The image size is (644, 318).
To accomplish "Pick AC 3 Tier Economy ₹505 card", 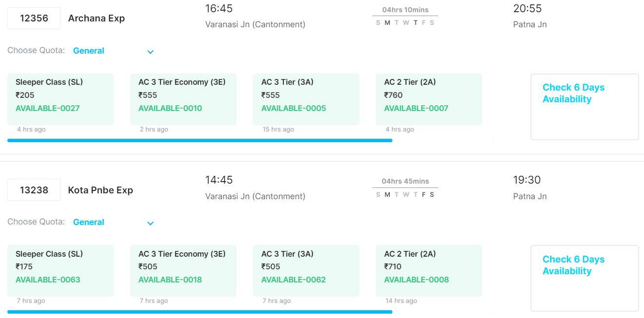I will 183,271.
